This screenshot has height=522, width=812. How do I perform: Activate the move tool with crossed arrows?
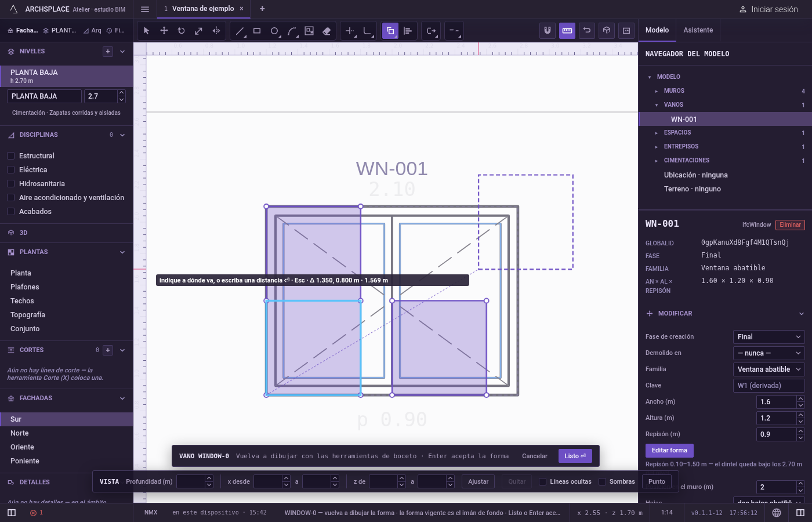(x=164, y=31)
